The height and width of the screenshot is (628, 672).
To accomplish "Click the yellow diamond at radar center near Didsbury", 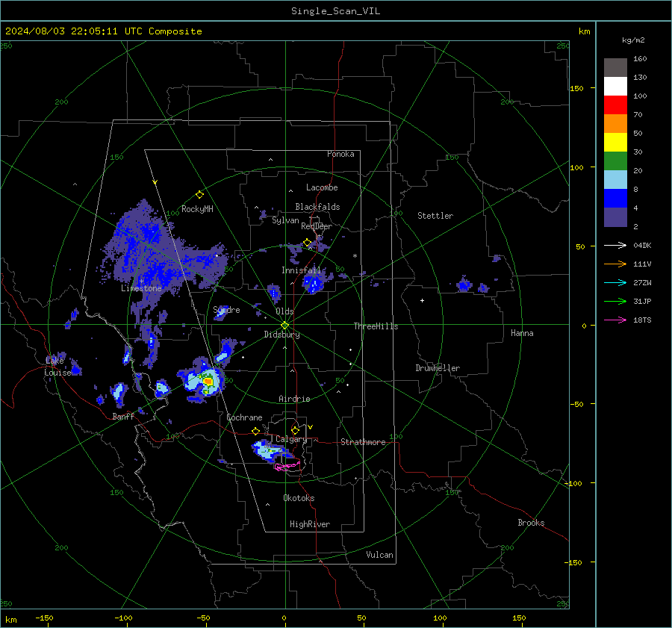I will click(285, 325).
